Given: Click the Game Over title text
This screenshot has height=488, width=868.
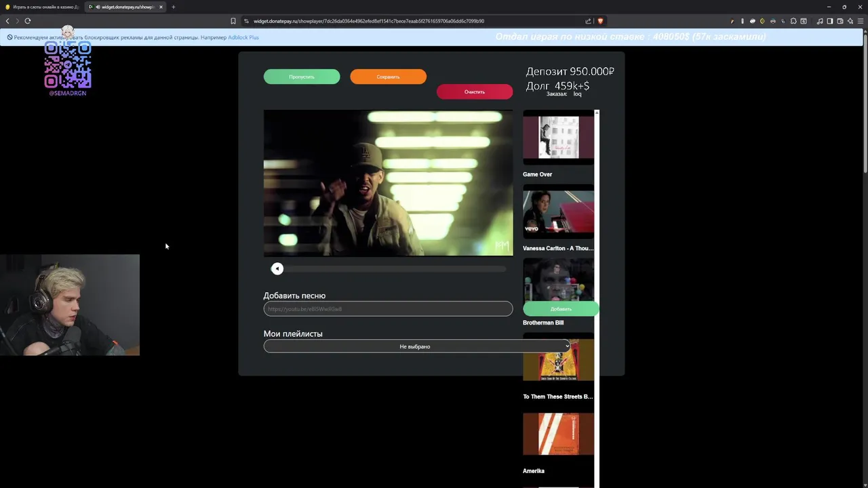Looking at the screenshot, I should [537, 174].
